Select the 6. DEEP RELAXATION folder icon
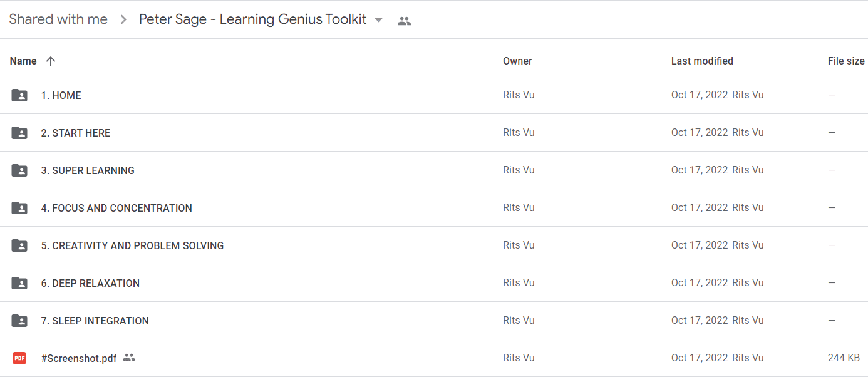868x377 pixels. [x=19, y=283]
